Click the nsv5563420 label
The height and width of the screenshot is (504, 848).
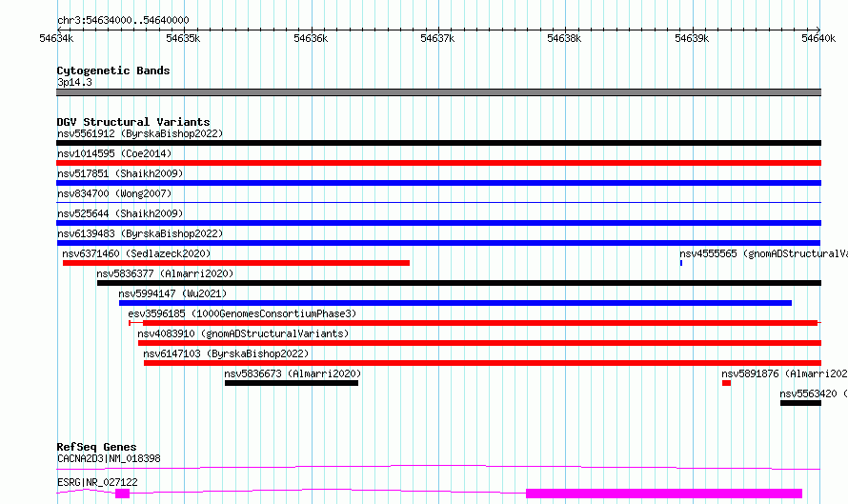(x=814, y=393)
